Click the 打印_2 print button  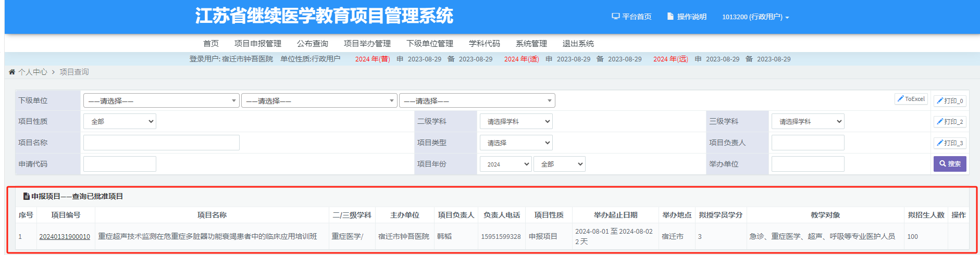pyautogui.click(x=950, y=121)
